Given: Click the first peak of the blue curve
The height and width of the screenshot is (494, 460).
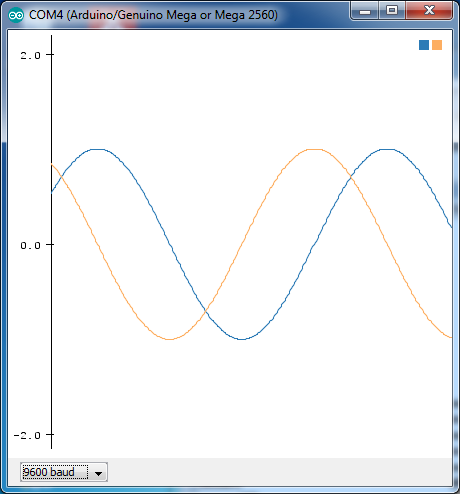Looking at the screenshot, I should coord(98,150).
